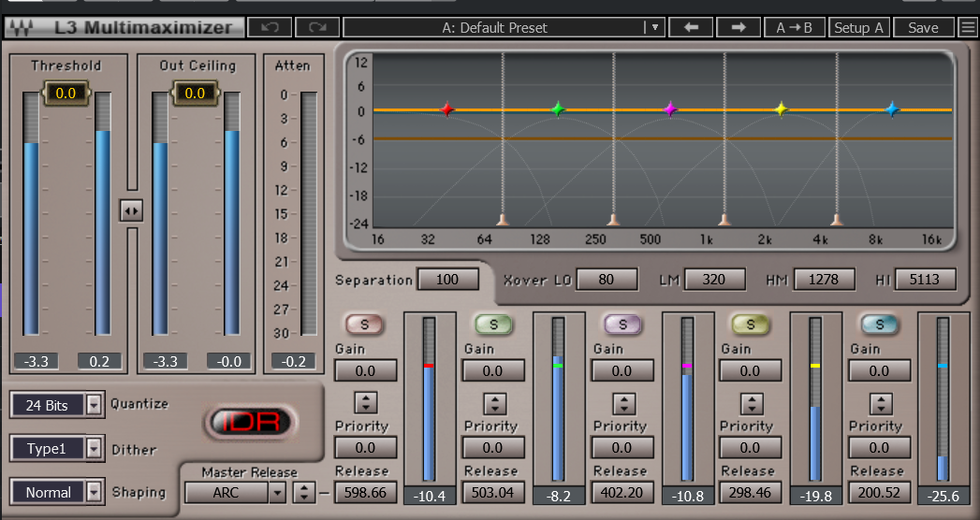
Task: Click the Master Release up/down stepper
Action: [304, 493]
